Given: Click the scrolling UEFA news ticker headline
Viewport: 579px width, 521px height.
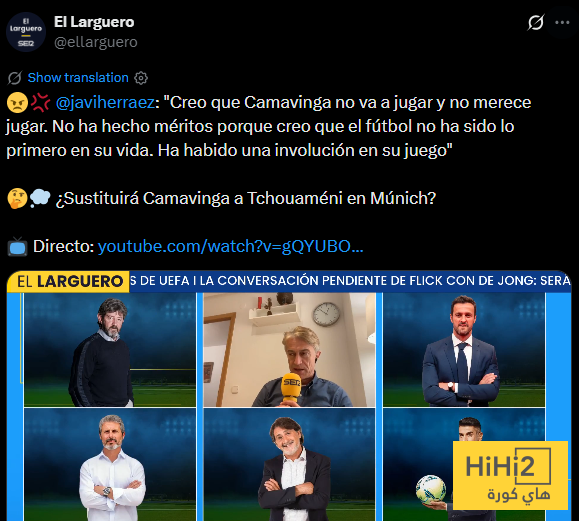Looking at the screenshot, I should click(x=350, y=281).
